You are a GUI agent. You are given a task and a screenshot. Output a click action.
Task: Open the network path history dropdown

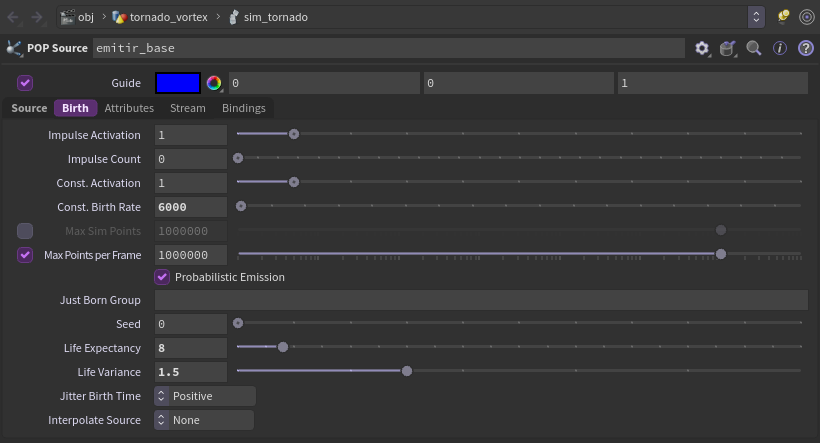coord(756,17)
